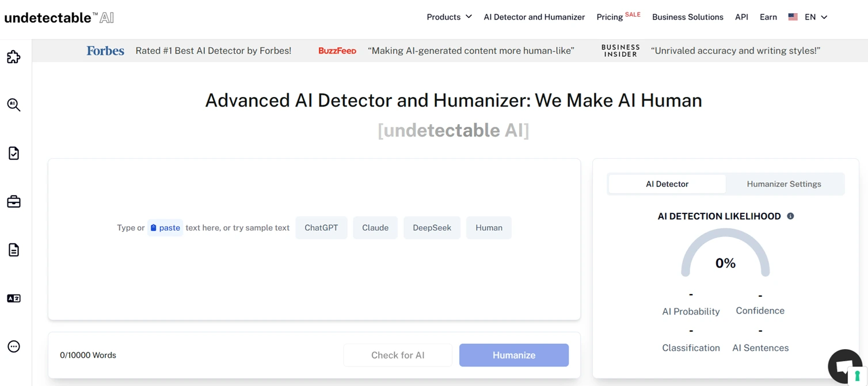Click the document checker icon in sidebar

[x=13, y=153]
